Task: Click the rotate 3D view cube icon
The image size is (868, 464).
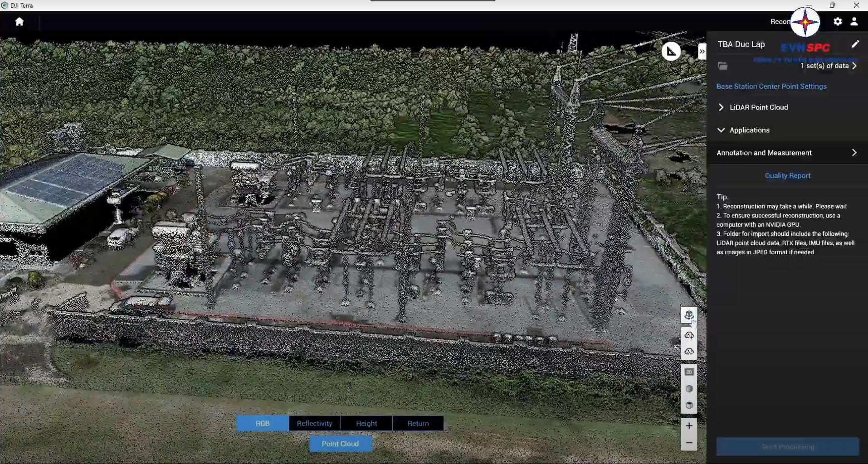Action: (689, 315)
